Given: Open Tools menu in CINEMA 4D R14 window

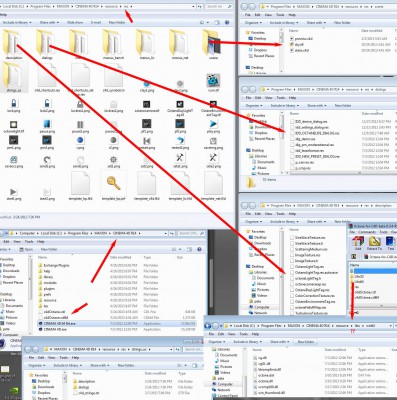Looking at the screenshot, I should 29,241.
